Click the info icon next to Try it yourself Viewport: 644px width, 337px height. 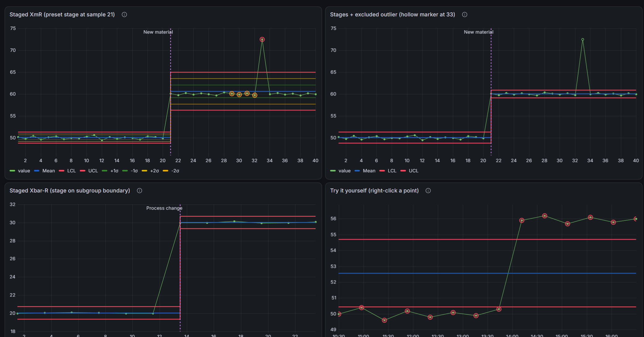pos(428,191)
